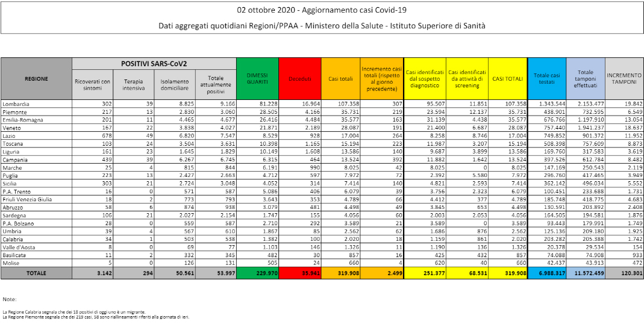
Task: Click total currently positive value 53.997
Action: point(225,273)
